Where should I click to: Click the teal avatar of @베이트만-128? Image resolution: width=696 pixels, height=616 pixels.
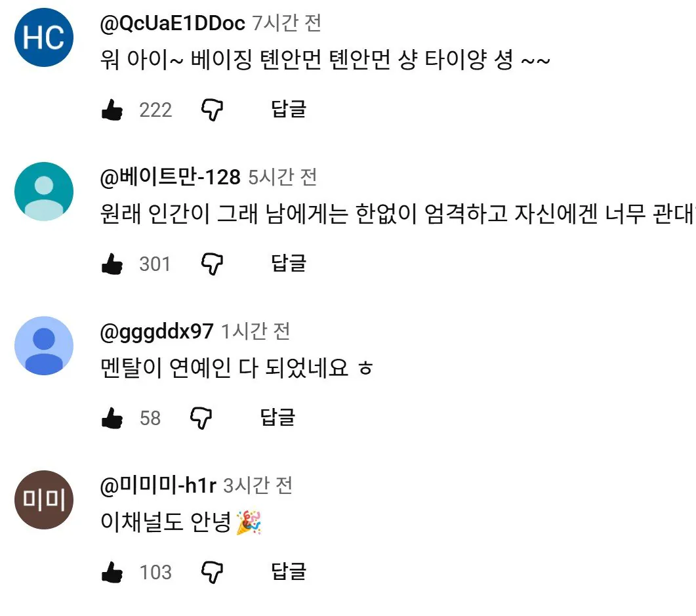pyautogui.click(x=44, y=192)
